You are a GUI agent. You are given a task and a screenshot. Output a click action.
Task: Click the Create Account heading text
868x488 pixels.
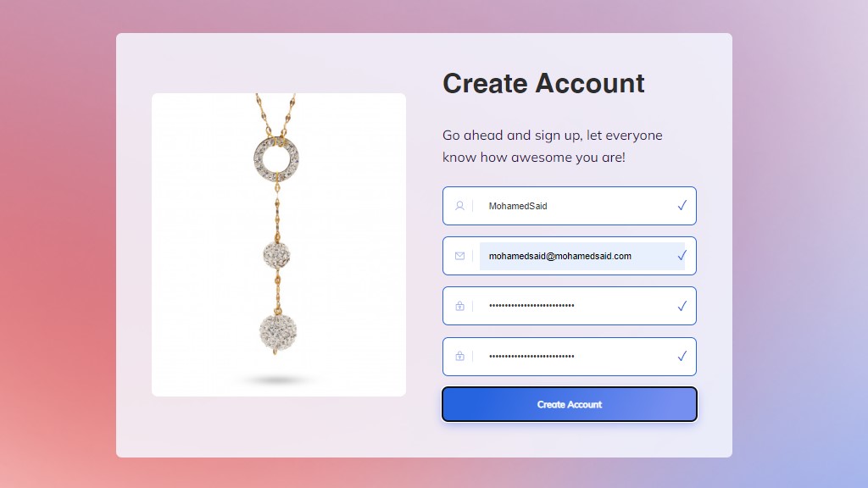(543, 84)
